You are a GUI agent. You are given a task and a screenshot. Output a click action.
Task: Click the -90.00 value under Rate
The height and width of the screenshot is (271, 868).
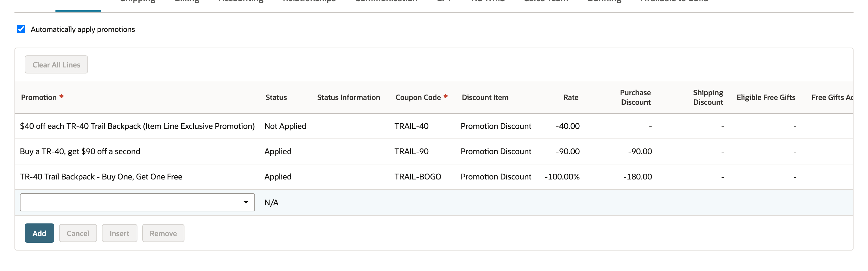568,151
